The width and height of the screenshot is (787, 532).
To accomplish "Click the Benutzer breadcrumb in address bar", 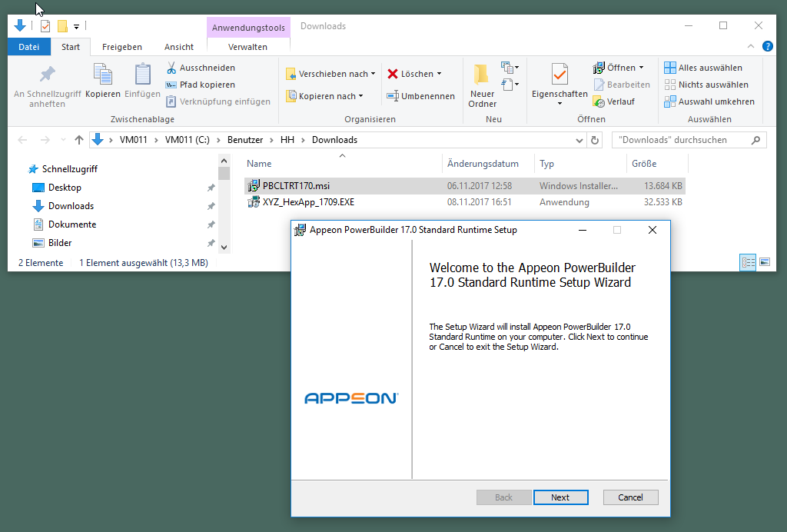I will (245, 140).
